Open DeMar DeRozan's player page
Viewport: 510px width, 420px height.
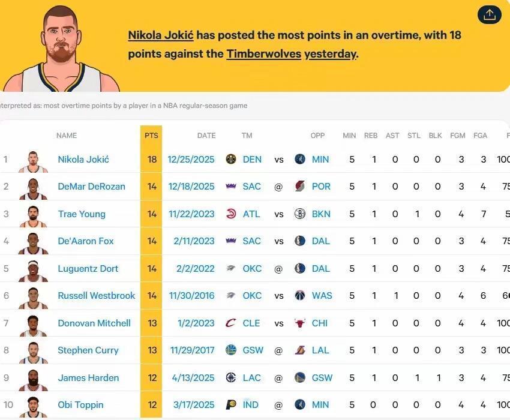(x=91, y=187)
